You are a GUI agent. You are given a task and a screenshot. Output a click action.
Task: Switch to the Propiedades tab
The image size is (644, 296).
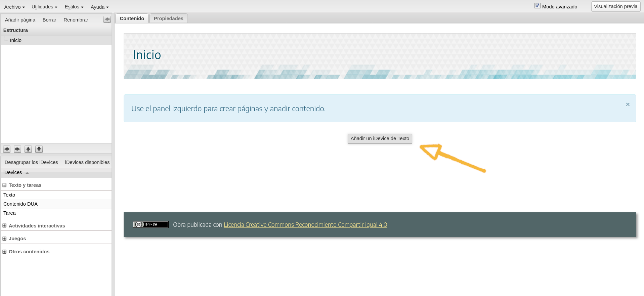(x=168, y=18)
